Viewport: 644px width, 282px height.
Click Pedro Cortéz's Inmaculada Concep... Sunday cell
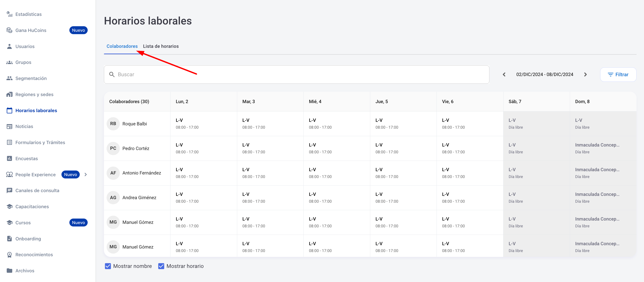(x=603, y=148)
